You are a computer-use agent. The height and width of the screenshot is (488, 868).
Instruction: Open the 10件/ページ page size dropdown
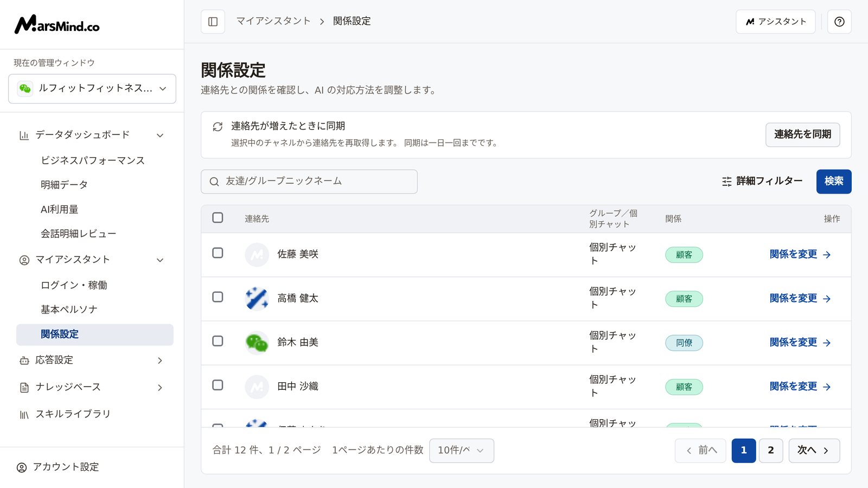pyautogui.click(x=462, y=451)
